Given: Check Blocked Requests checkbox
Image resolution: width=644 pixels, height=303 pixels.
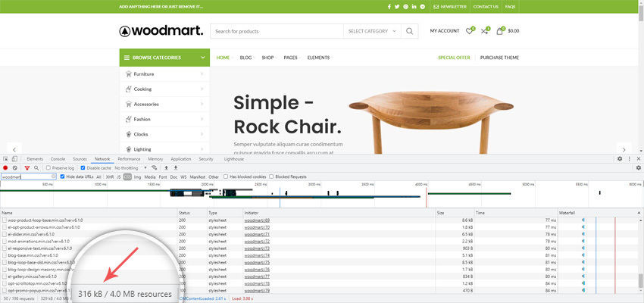Looking at the screenshot, I should click(271, 176).
